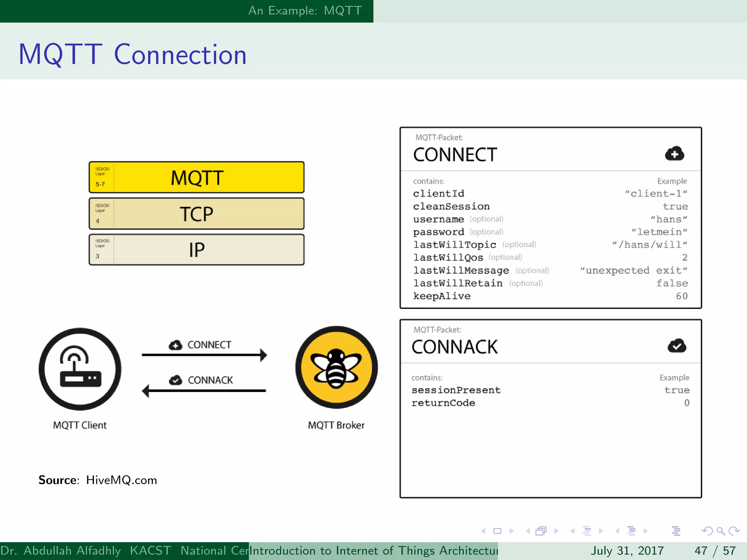The image size is (747, 560).
Task: Go to previous subsection arrow
Action: pos(573,531)
